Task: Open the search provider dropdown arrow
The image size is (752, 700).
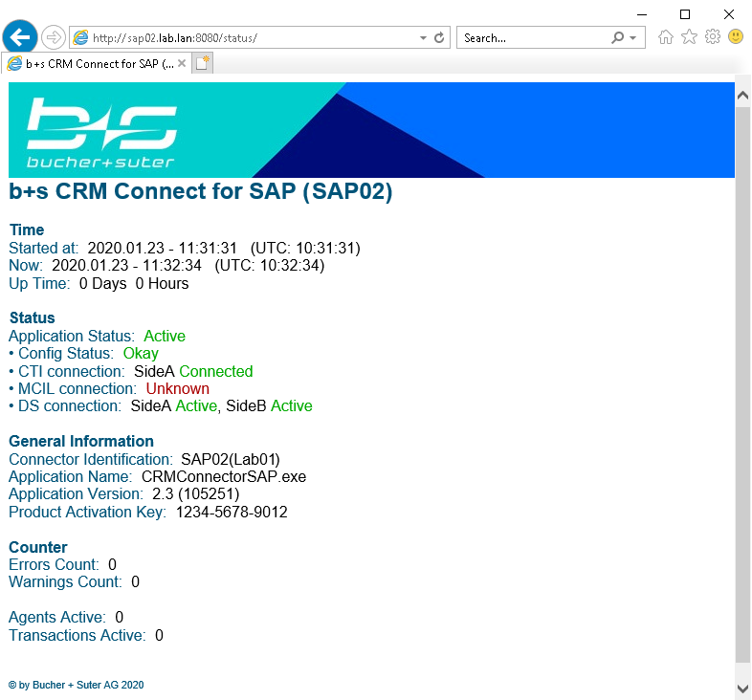Action: tap(633, 38)
